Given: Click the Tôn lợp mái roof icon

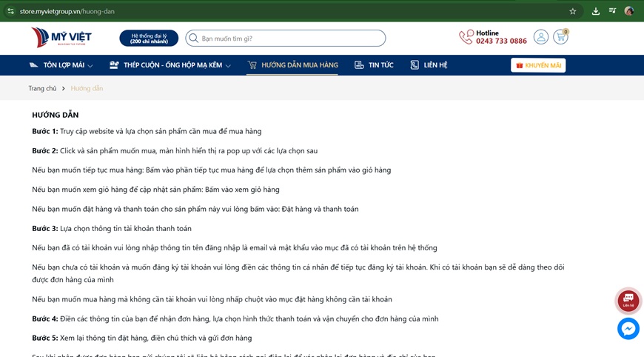Looking at the screenshot, I should coord(33,65).
